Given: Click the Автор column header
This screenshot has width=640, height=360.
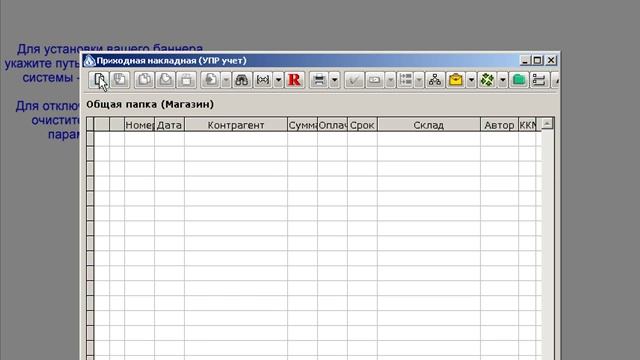Looking at the screenshot, I should point(500,125).
